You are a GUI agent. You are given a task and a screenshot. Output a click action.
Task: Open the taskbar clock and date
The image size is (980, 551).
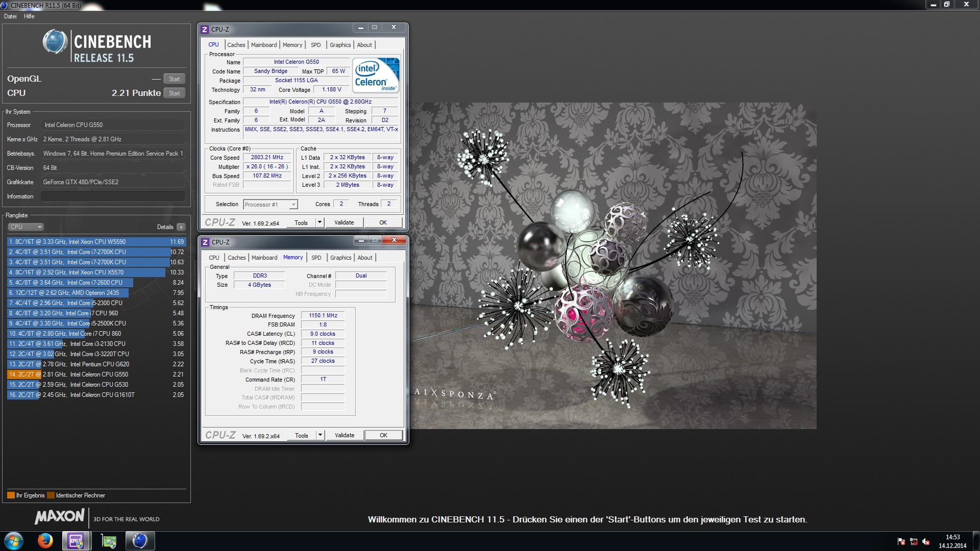coord(952,541)
